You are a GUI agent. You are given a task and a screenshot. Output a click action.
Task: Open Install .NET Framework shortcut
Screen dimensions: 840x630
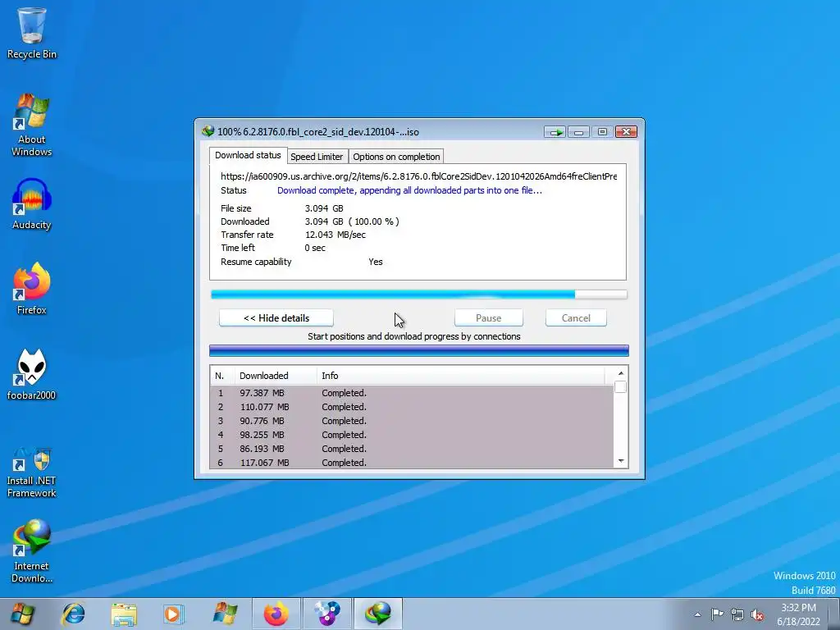point(32,472)
